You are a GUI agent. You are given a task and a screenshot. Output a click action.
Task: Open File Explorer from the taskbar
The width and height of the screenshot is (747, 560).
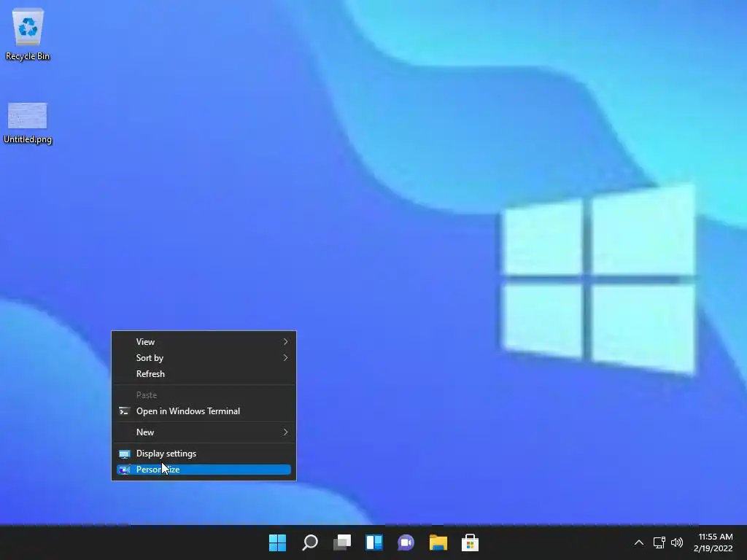click(x=438, y=542)
